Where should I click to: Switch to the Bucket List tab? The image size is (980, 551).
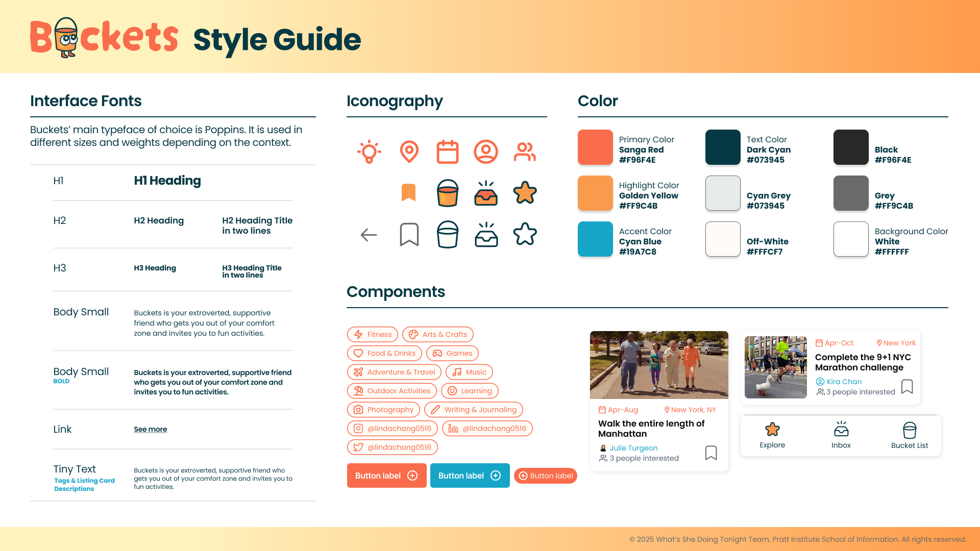pos(910,435)
